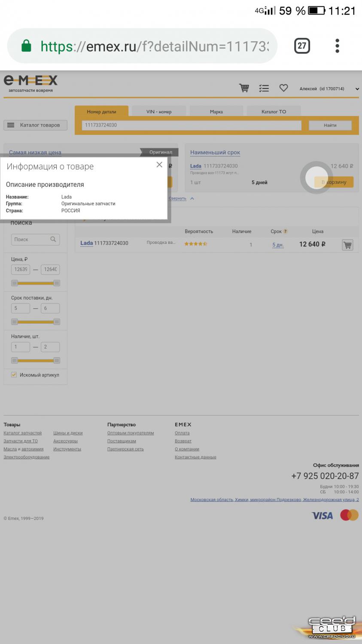Click the filter 'Поиск' input field
The width and height of the screenshot is (362, 644).
coord(36,240)
